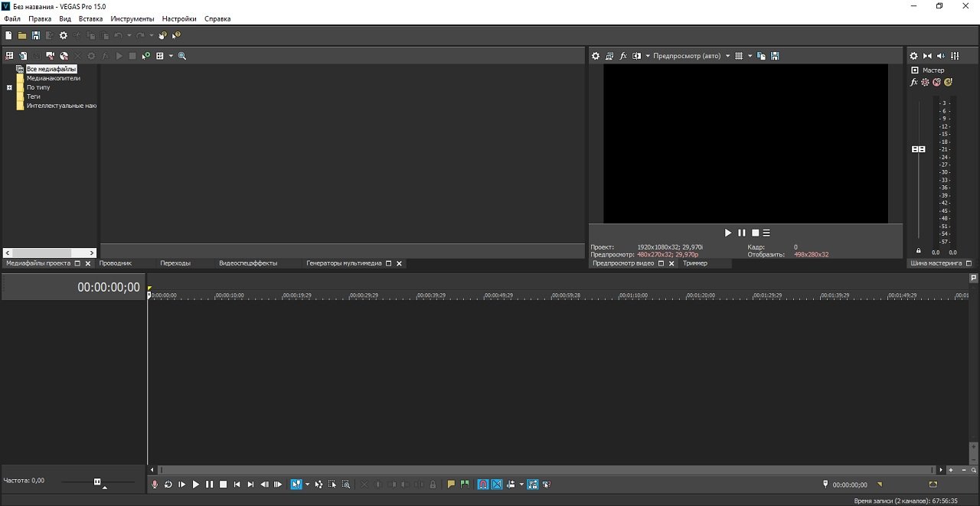Click the Save project icon in toolbar
Viewport: 980px width, 506px height.
35,35
